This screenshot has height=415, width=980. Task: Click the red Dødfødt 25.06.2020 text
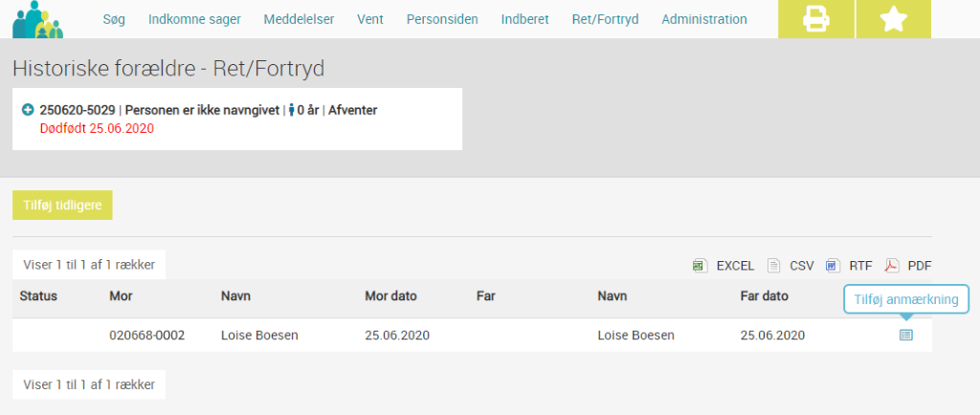tap(97, 128)
